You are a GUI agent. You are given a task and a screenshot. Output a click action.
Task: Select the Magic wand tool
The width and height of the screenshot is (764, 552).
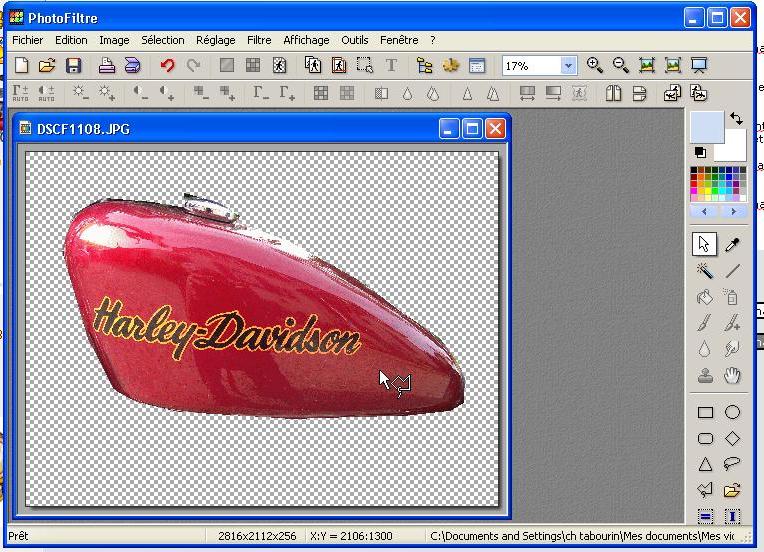pyautogui.click(x=705, y=270)
